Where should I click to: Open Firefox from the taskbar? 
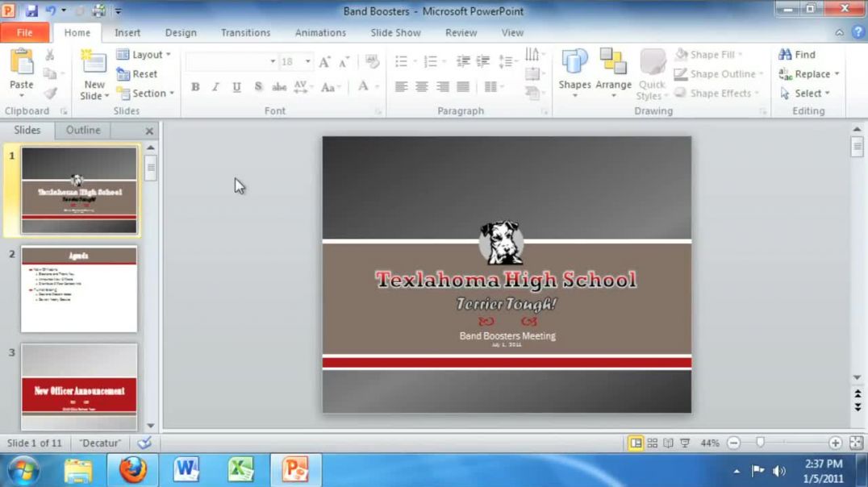[x=133, y=470]
